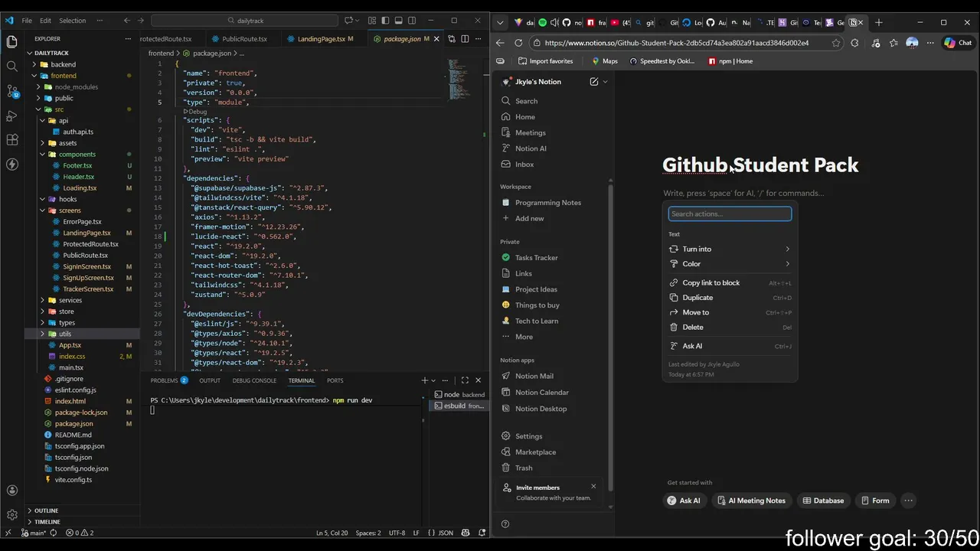
Task: Expand the OUTLINE section
Action: 47,510
